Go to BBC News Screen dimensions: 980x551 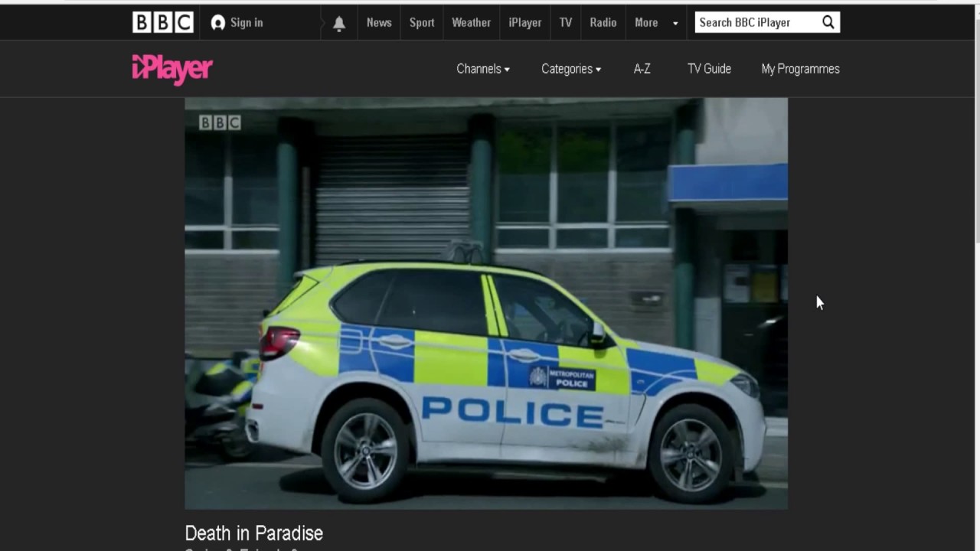[379, 22]
